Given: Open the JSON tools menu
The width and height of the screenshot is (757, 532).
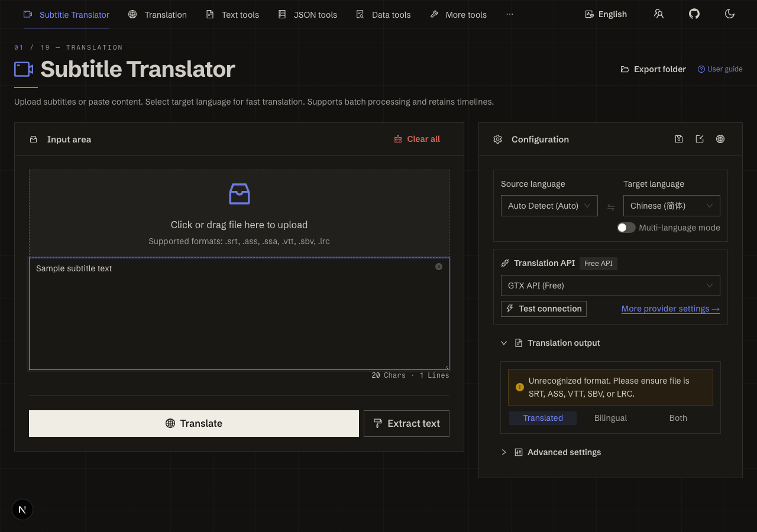Looking at the screenshot, I should 308,14.
